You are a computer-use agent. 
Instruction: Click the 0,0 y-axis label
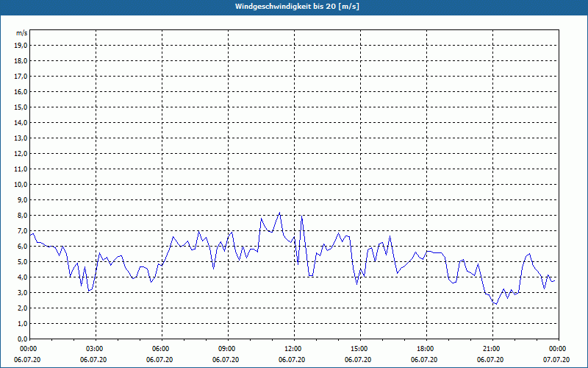click(22, 339)
